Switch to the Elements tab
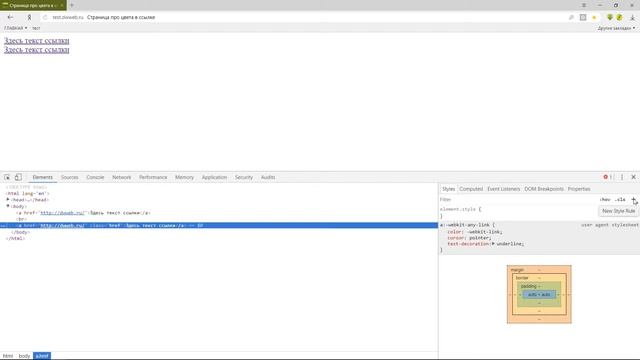Screen dimensions: 640x360 (x=42, y=177)
